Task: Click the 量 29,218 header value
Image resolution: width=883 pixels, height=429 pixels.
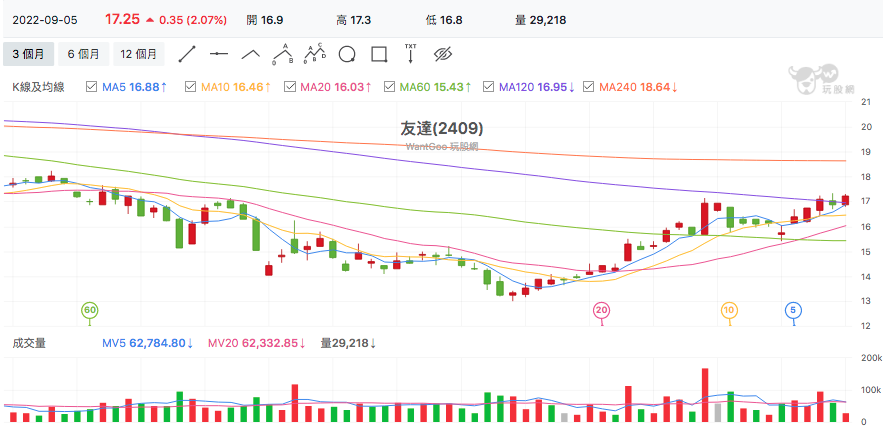Action: pyautogui.click(x=541, y=20)
